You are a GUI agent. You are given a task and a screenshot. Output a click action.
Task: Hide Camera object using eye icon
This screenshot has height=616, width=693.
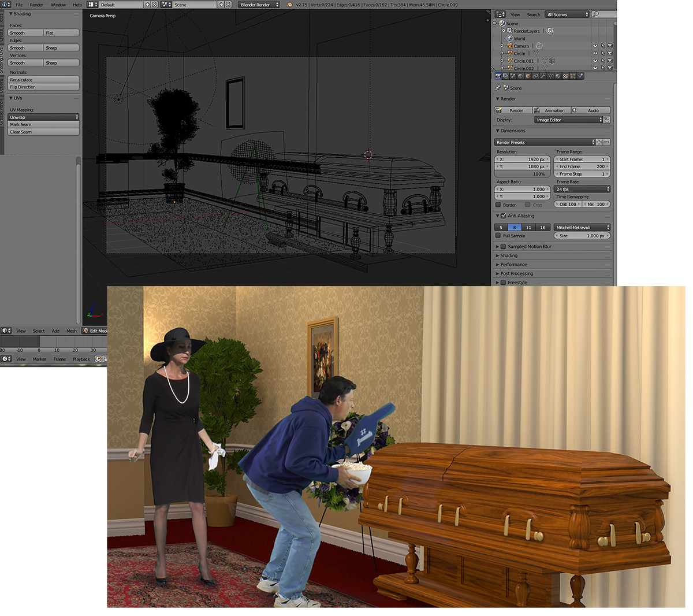click(x=595, y=46)
